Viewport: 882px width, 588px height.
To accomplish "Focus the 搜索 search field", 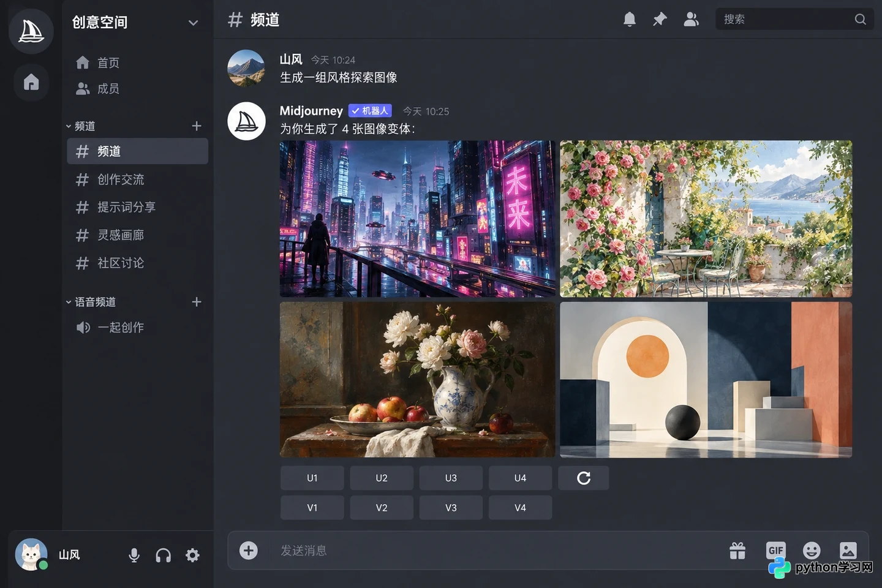I will [x=794, y=20].
